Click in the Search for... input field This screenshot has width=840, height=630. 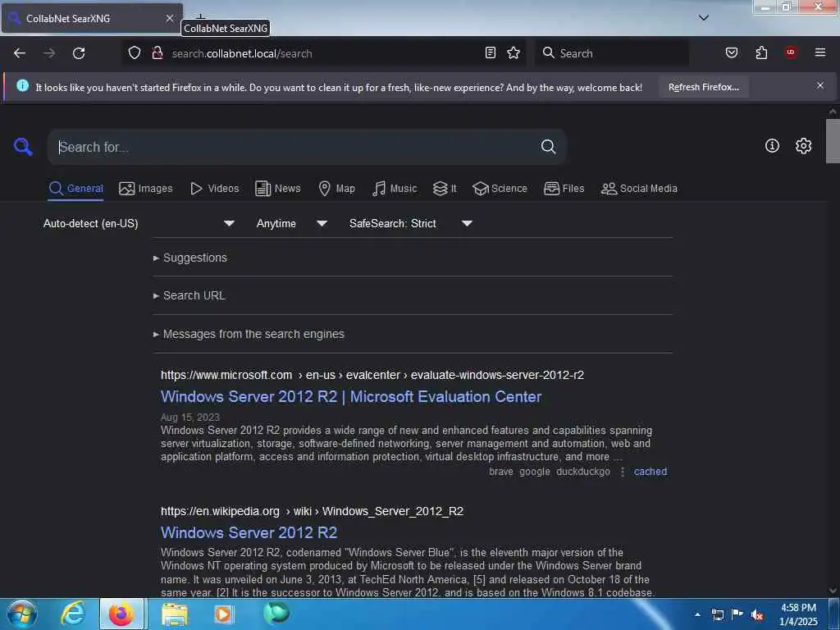294,147
